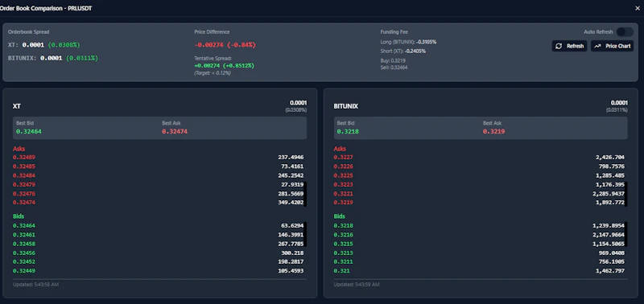The image size is (644, 304).
Task: Click the Target < 0.12% note
Action: click(213, 73)
